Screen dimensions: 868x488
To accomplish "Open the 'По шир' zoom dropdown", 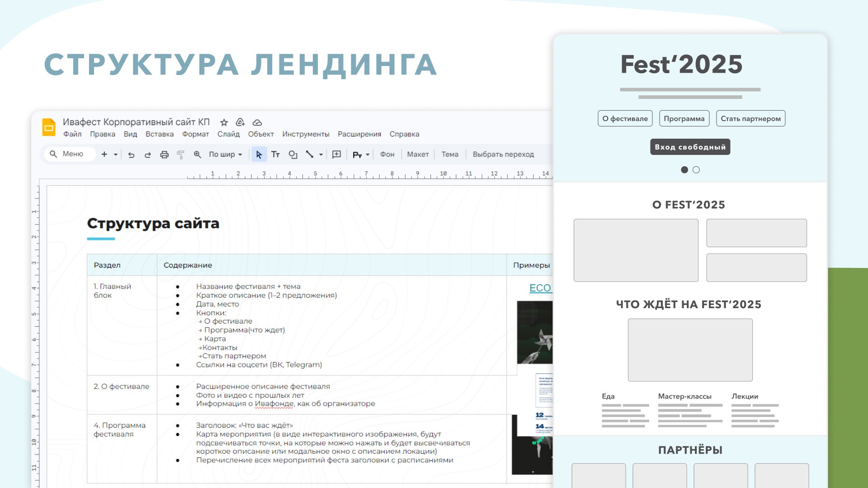I will pos(225,155).
